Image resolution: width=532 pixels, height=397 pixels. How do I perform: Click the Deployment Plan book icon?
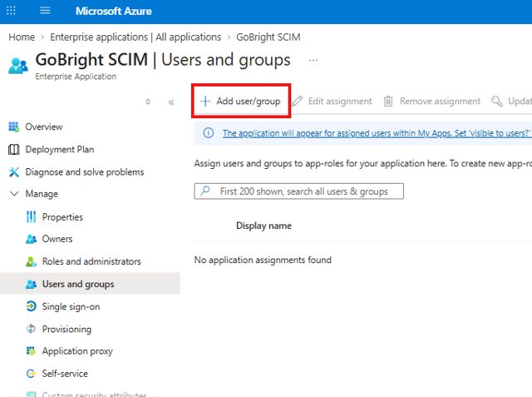13,150
